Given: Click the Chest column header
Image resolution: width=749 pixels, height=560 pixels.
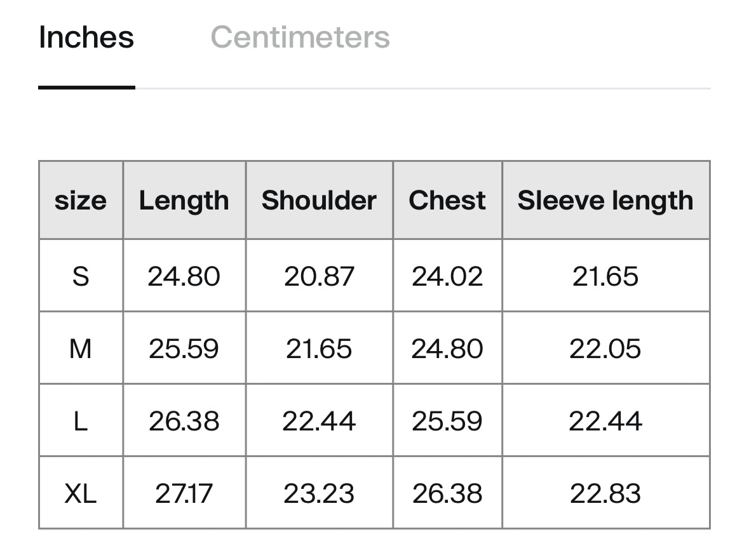Looking at the screenshot, I should click(447, 201).
